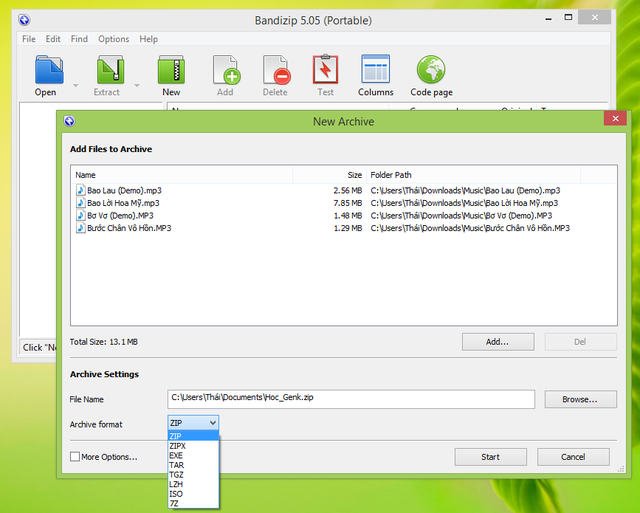Expand the arrow next to Extract
640x513 pixels.
[x=136, y=84]
